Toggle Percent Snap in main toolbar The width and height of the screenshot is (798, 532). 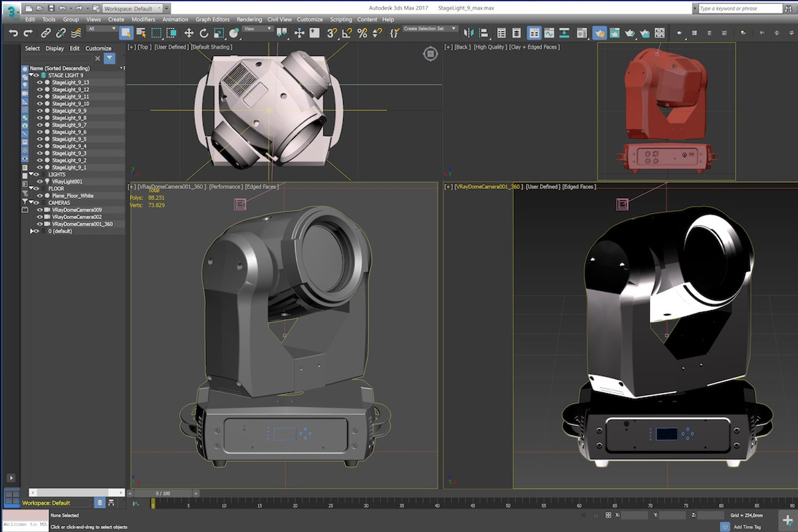tap(362, 33)
